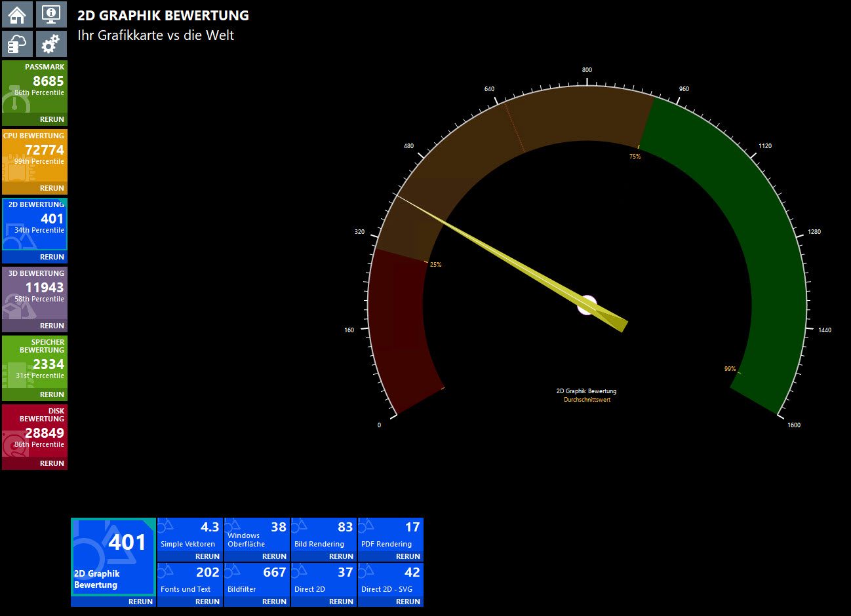Rerun the 3D Bewertung test
The height and width of the screenshot is (616, 851).
pos(52,326)
